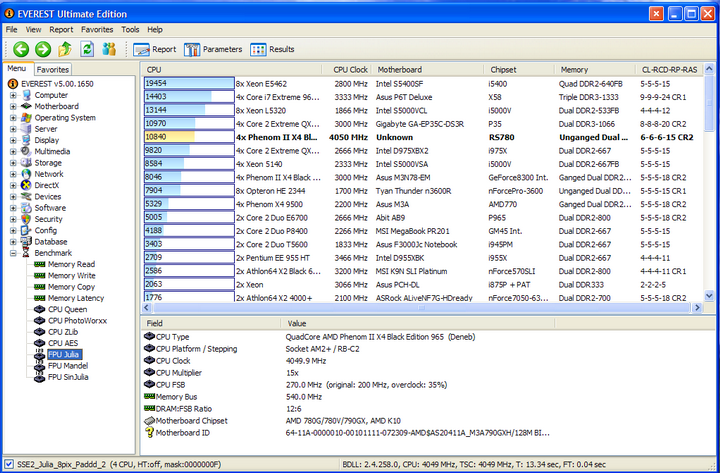This screenshot has height=473, width=720.
Task: Open benchmark Parameters
Action: tap(213, 49)
